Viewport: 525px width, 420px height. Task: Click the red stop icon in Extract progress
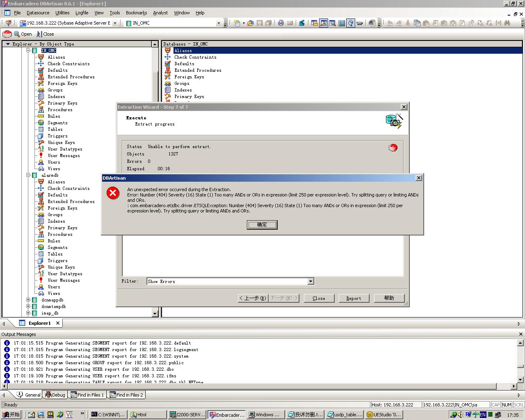coord(393,147)
